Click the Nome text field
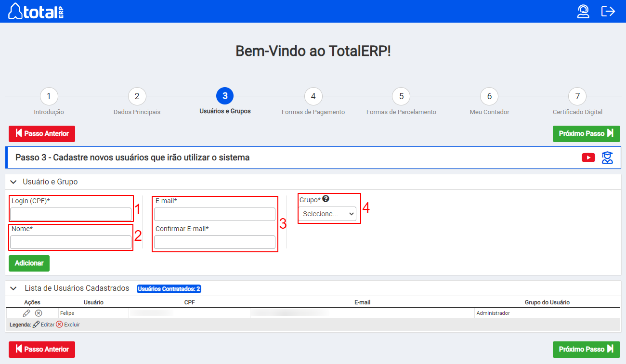626x364 pixels. point(71,242)
